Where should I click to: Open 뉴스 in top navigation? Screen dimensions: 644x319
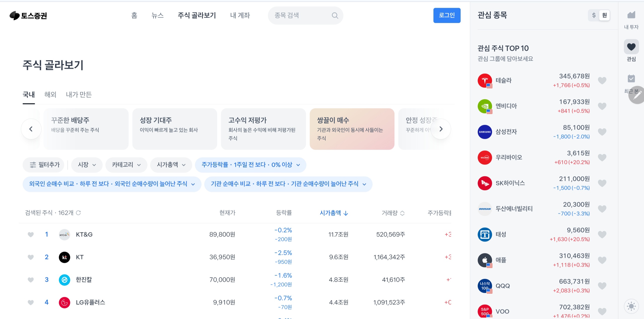coord(157,16)
